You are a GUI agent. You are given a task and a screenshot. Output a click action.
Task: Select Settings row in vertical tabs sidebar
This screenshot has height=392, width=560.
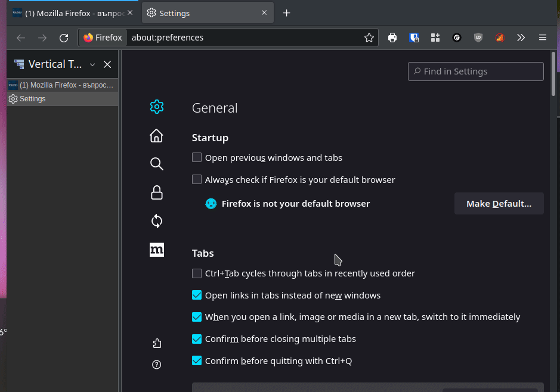coord(63,99)
